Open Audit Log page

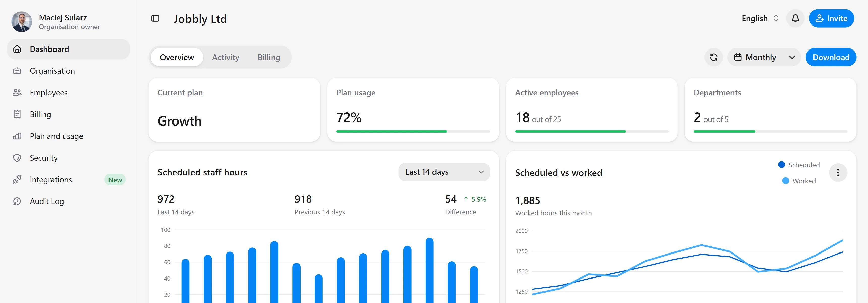click(x=68, y=201)
